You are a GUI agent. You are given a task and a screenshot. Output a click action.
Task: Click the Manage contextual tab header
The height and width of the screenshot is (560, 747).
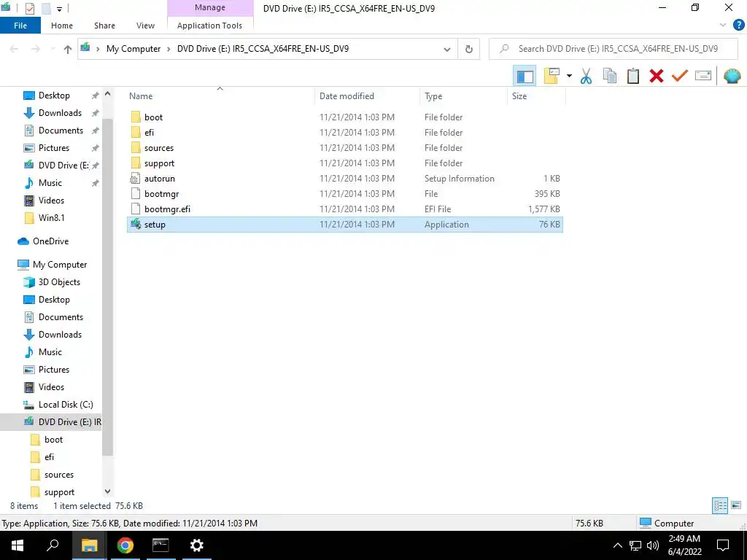tap(210, 7)
